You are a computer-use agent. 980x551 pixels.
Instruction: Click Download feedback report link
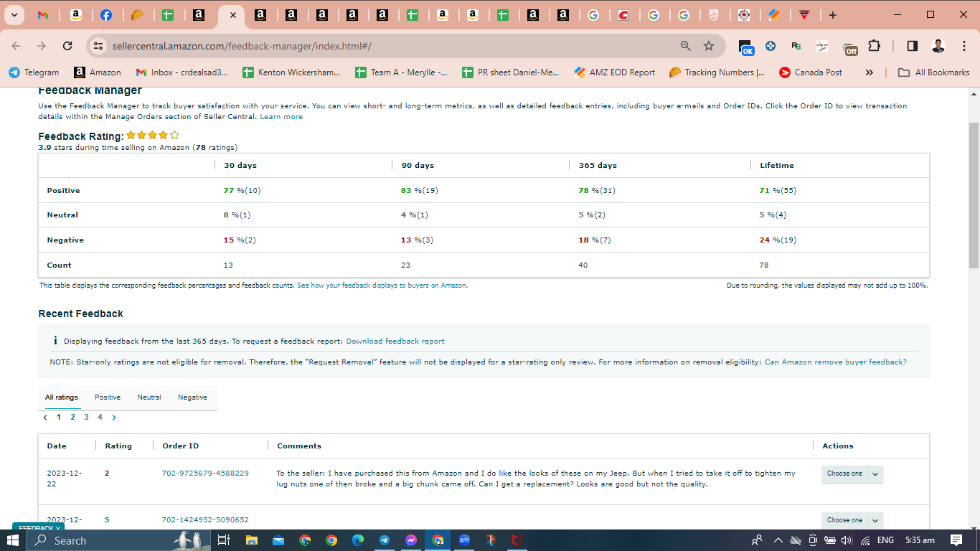[x=395, y=342]
